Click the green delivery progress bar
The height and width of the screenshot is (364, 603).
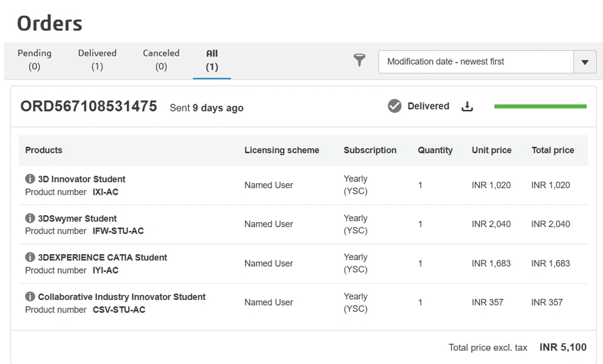[x=540, y=107]
